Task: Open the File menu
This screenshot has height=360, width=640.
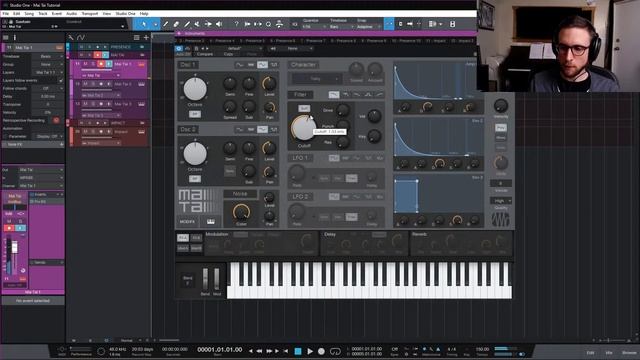Action: 6,13
